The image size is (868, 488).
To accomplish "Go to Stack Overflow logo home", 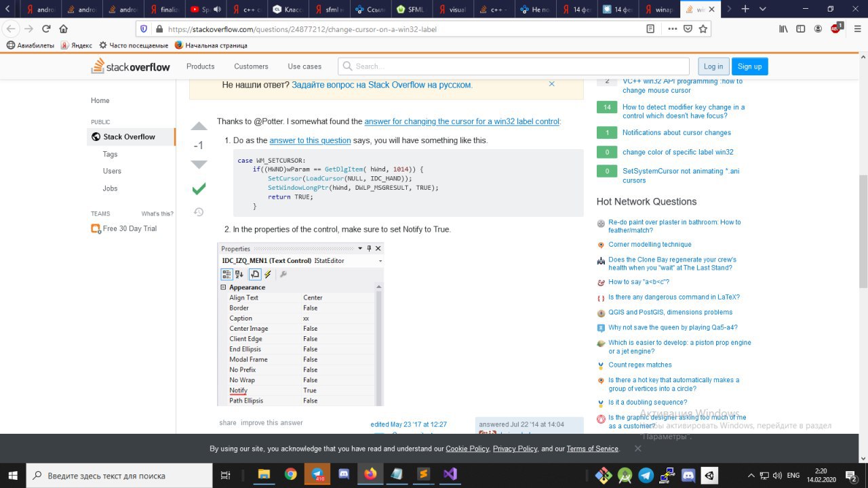I will [131, 66].
